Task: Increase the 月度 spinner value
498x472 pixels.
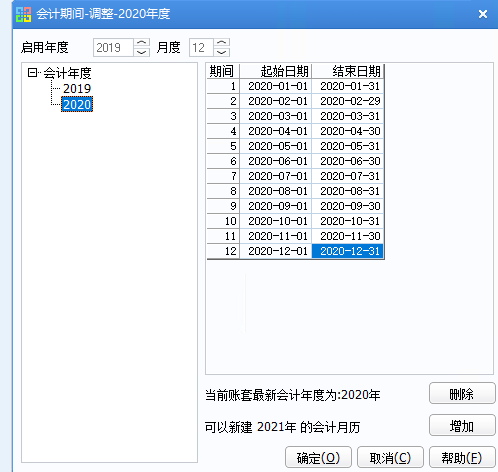Action: [x=222, y=43]
